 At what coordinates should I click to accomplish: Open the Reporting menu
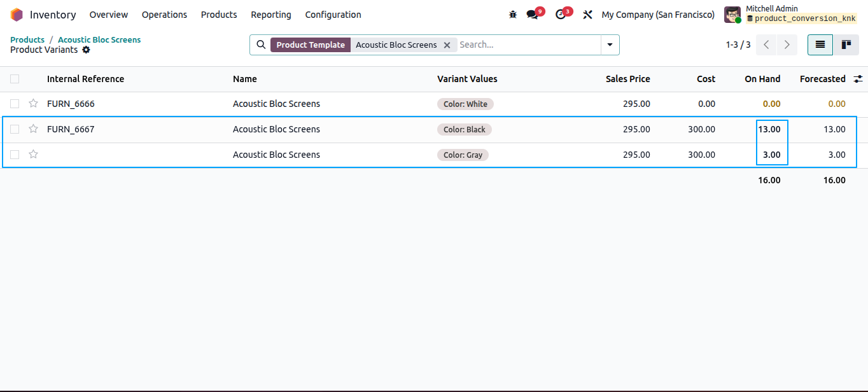(271, 15)
